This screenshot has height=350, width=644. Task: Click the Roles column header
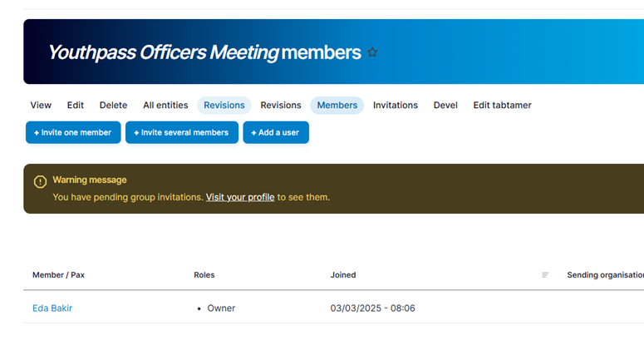pos(204,275)
